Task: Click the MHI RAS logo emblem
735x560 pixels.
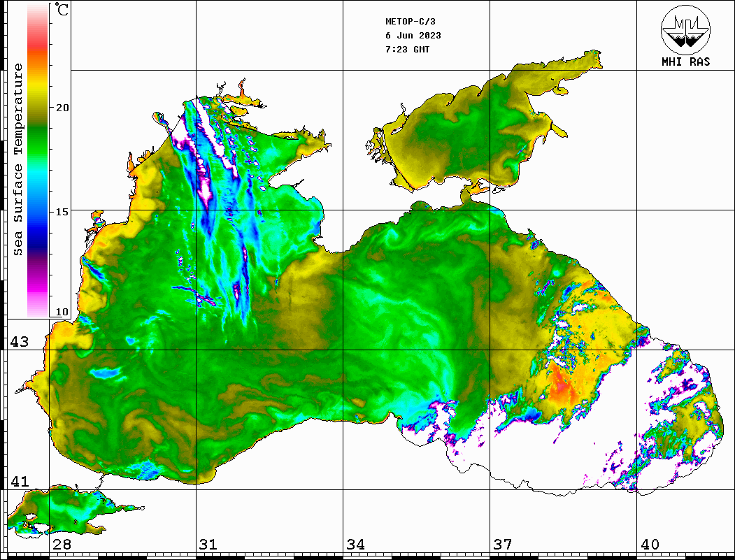Action: click(686, 29)
